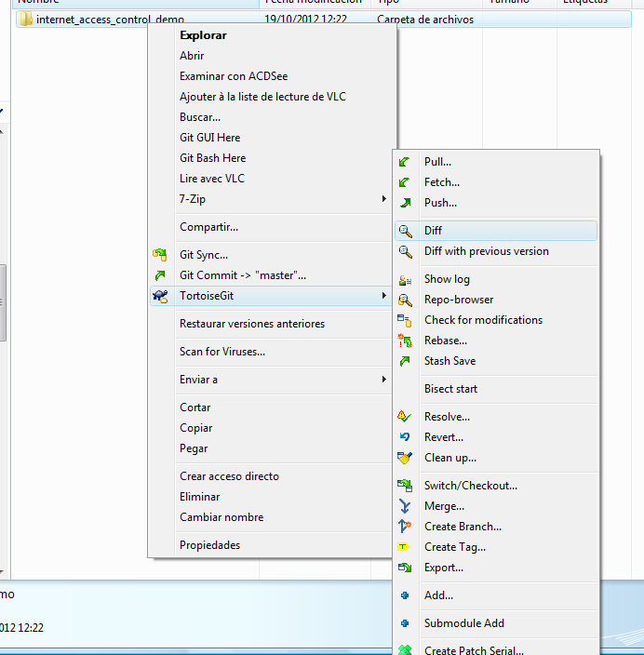Click the Show log icon
Image resolution: width=644 pixels, height=655 pixels.
click(x=405, y=279)
